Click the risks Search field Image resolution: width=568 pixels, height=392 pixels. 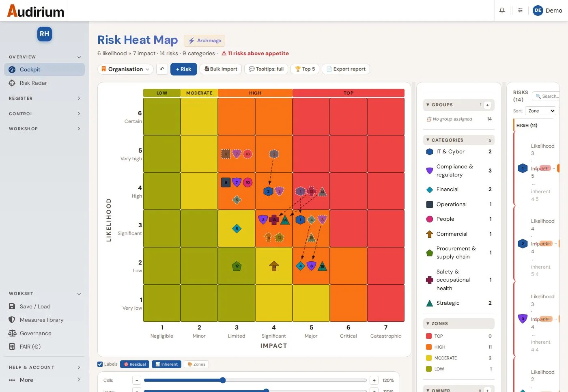click(546, 96)
